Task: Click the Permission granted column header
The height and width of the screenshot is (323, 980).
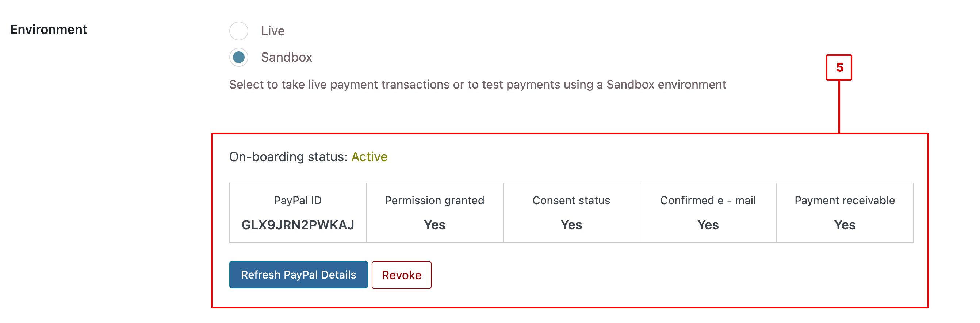Action: click(434, 200)
